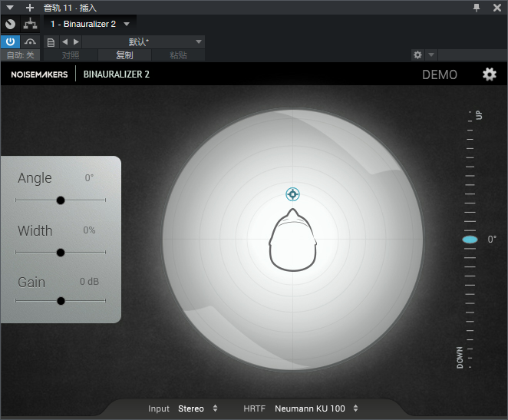The height and width of the screenshot is (420, 508).
Task: Toggle the plugin power bypass button
Action: pyautogui.click(x=11, y=41)
